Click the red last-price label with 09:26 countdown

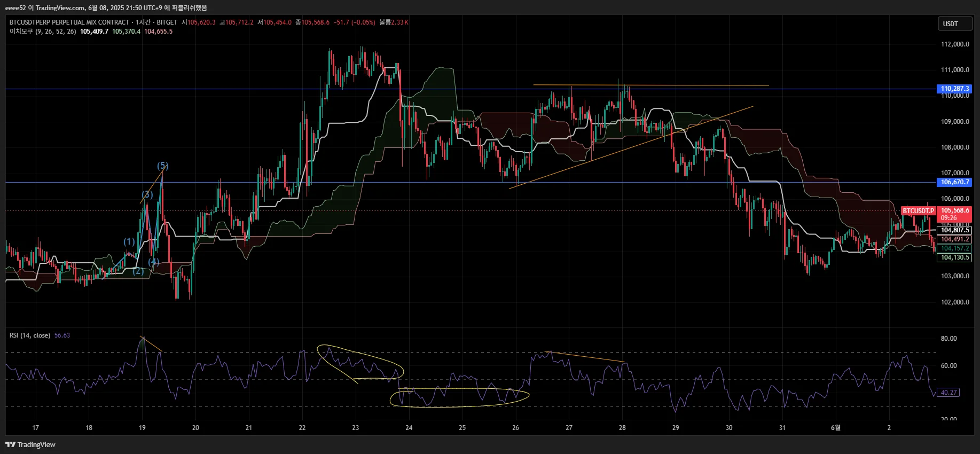point(954,214)
